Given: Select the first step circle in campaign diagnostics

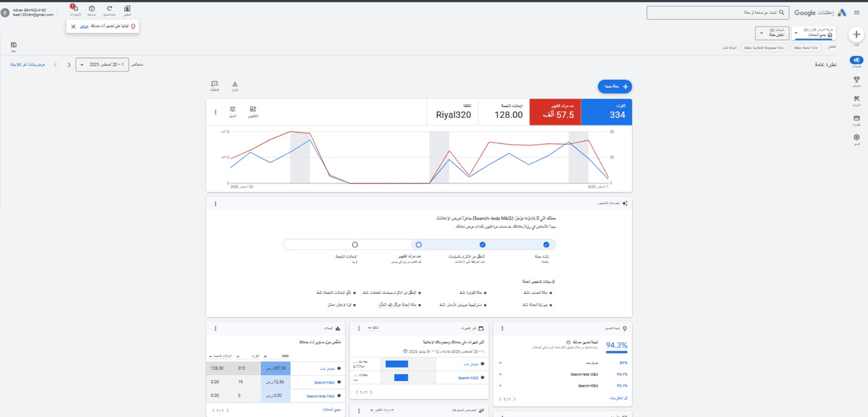Looking at the screenshot, I should pos(548,245).
